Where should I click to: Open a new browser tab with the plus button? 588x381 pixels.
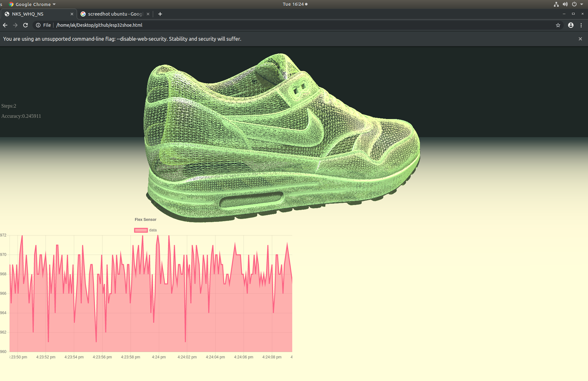tap(160, 14)
